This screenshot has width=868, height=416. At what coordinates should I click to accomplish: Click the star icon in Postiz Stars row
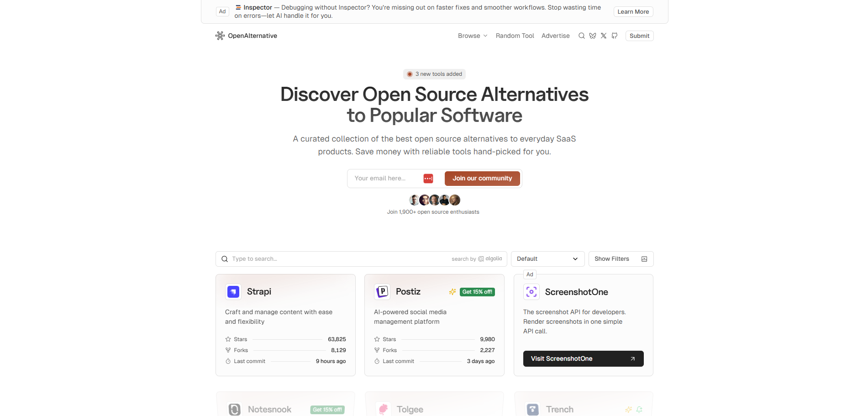(x=377, y=339)
